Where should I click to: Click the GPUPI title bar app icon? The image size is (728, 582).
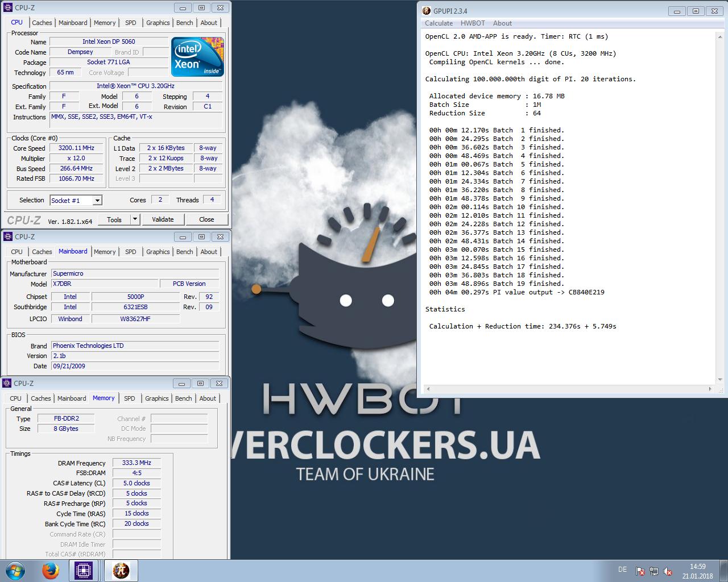pos(427,11)
